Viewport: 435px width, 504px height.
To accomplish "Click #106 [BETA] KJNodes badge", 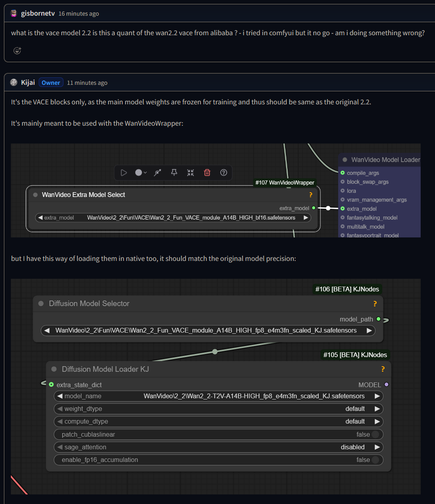I will point(347,289).
